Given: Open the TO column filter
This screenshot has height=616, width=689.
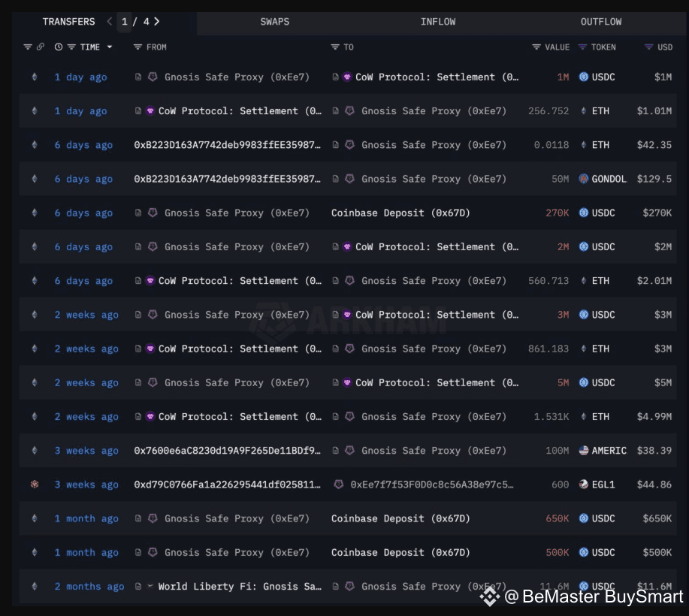Looking at the screenshot, I should coord(335,47).
